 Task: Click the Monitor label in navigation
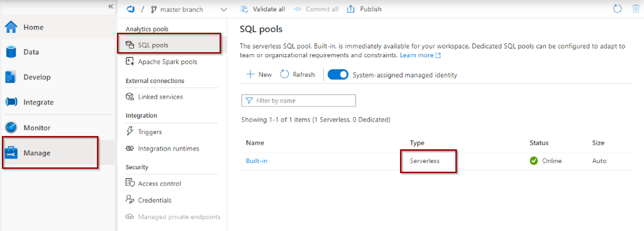pos(37,128)
